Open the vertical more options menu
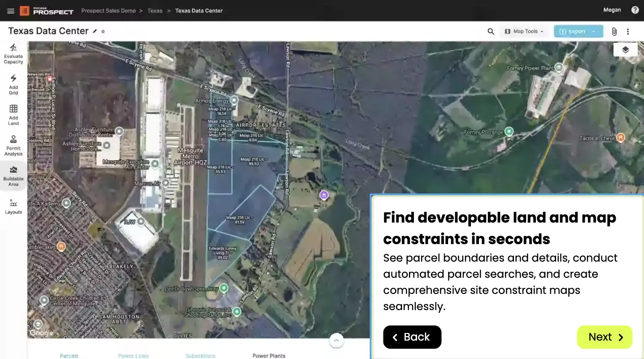Screen dimensions: 644x359 pos(628,31)
